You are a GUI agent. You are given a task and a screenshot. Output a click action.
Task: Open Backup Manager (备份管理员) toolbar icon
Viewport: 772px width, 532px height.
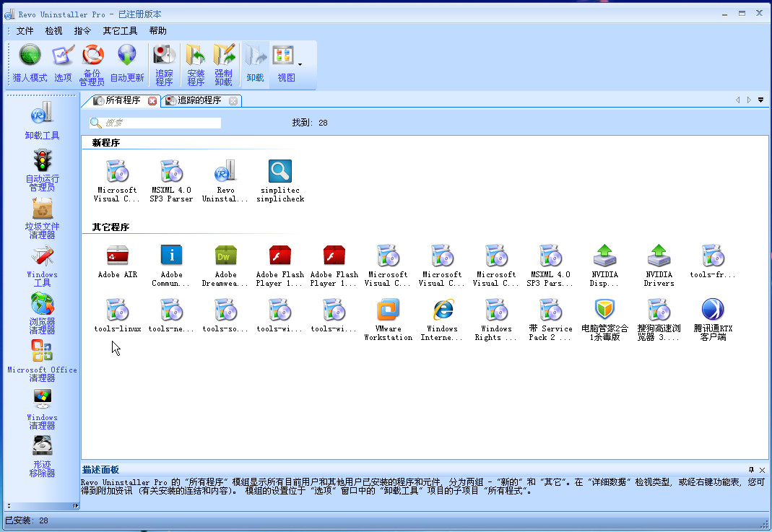click(92, 64)
